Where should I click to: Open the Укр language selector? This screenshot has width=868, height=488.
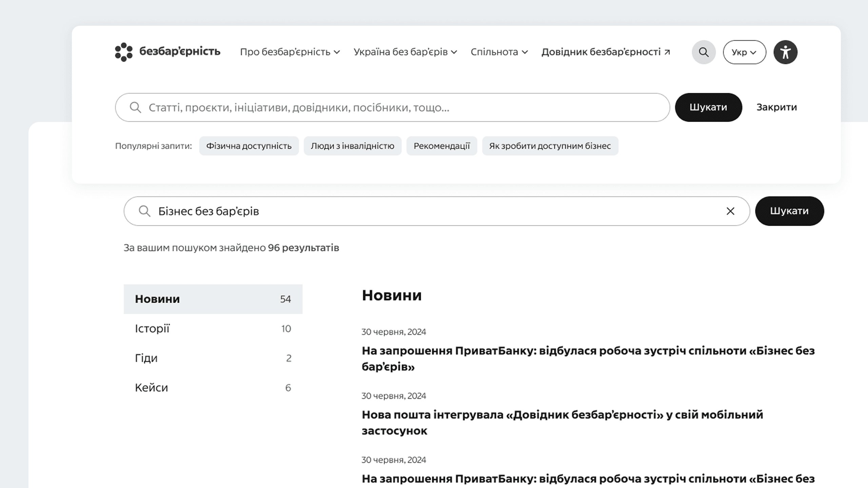[744, 52]
